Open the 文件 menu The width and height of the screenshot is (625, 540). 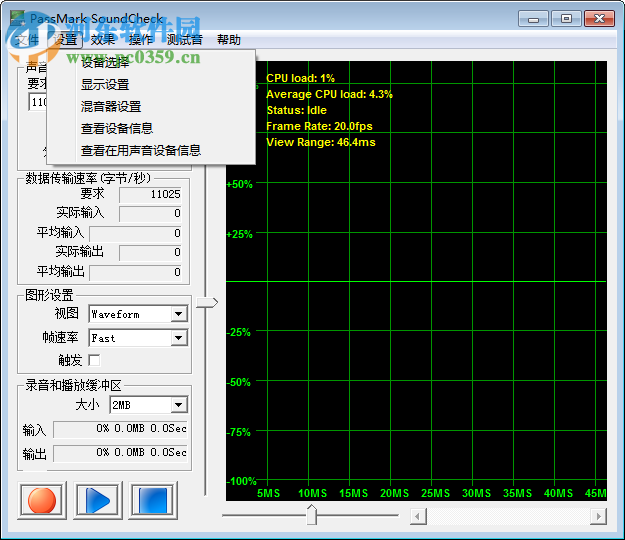pos(27,39)
